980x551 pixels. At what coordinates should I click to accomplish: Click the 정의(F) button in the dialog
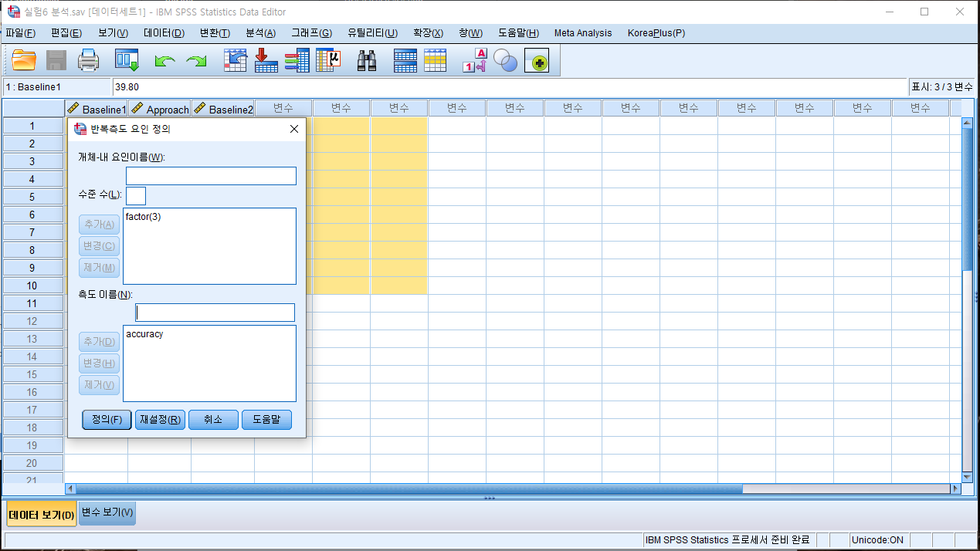[106, 420]
